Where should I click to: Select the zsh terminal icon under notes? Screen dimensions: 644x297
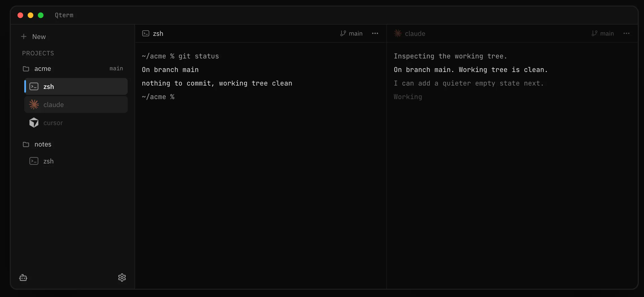click(34, 161)
